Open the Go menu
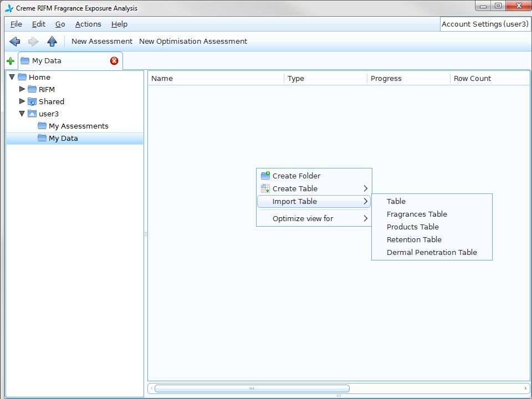This screenshot has width=532, height=399. point(60,24)
